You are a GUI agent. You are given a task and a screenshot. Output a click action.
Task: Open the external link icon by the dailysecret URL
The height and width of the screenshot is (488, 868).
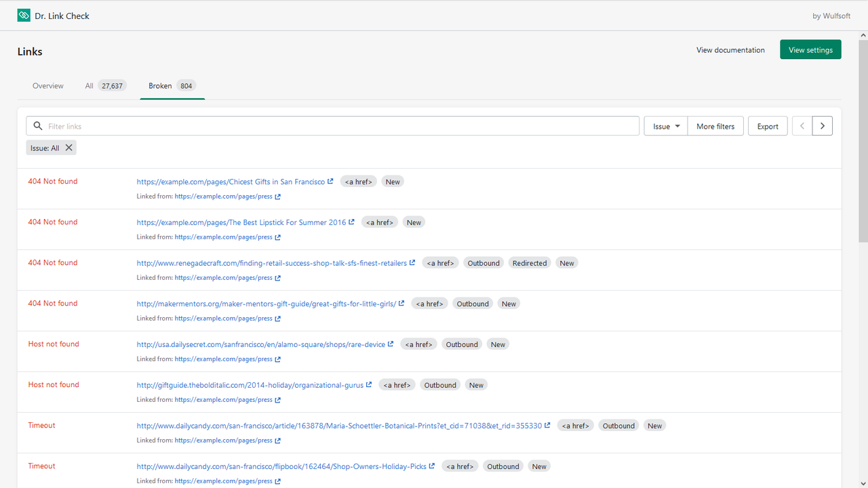pyautogui.click(x=392, y=344)
